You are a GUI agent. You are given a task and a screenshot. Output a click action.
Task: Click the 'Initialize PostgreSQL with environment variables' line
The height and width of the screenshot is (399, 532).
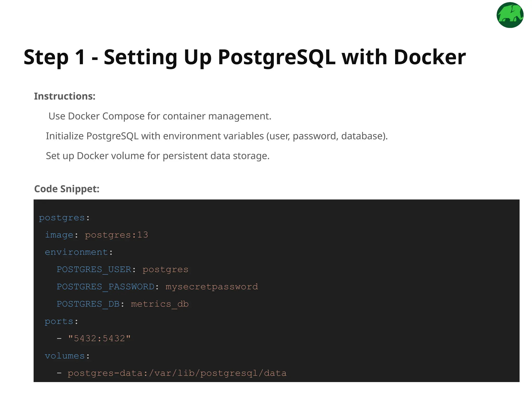click(x=217, y=136)
